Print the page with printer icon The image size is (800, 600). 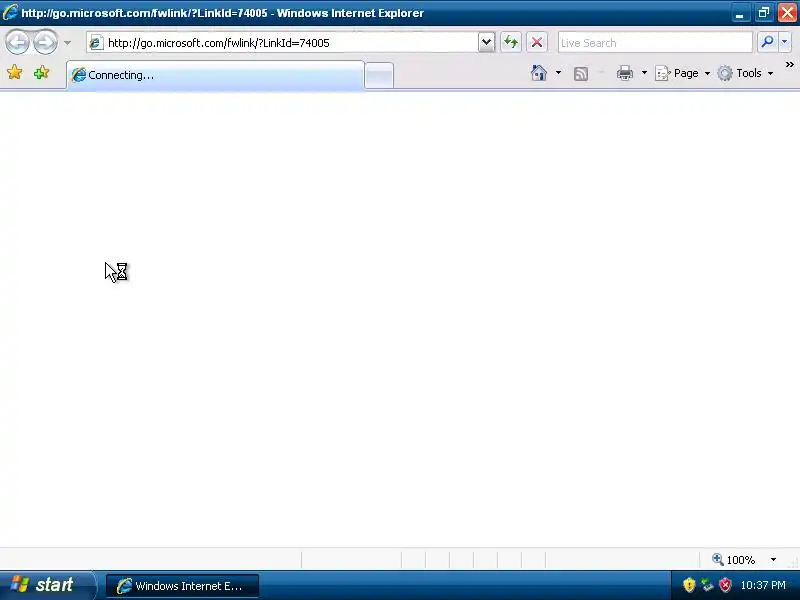(624, 73)
